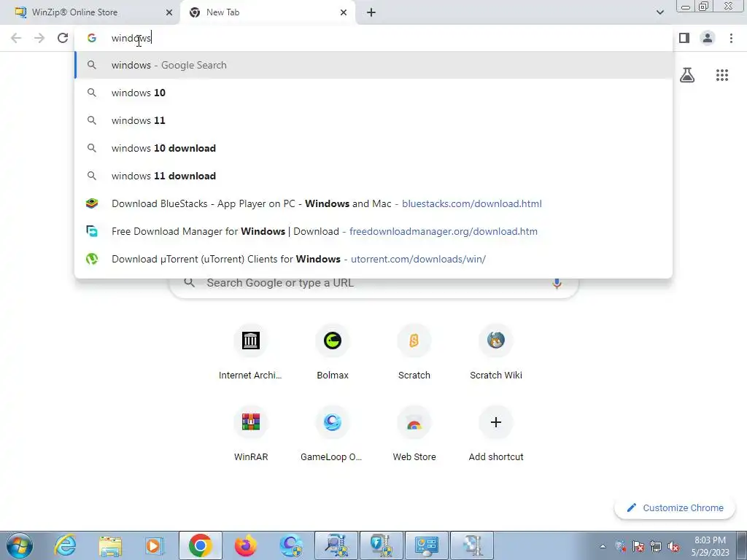Launch Firefox from the taskbar
The height and width of the screenshot is (560, 747).
[246, 545]
